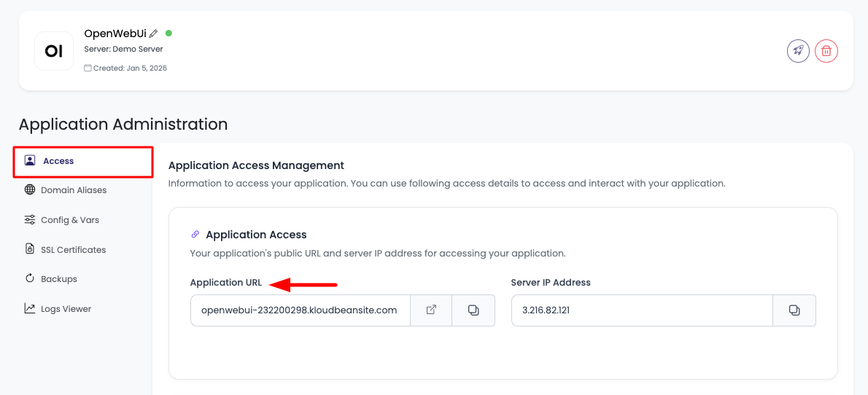Click the Application Administration heading
Screen dimensions: 868x395
tap(123, 125)
